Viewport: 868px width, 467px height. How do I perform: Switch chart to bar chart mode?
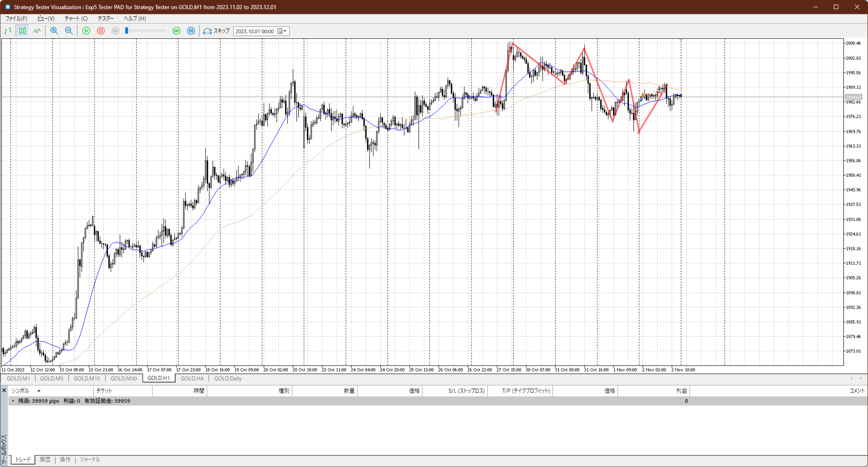[x=8, y=31]
